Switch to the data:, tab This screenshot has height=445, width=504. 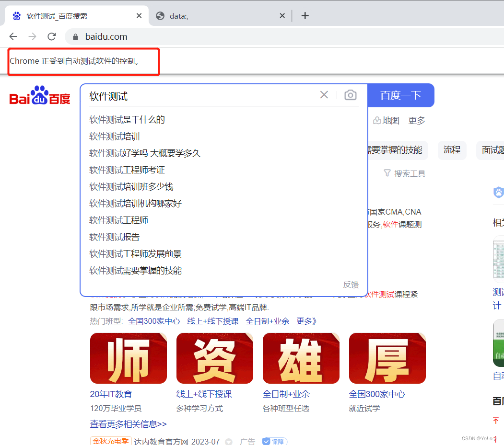[x=221, y=16]
